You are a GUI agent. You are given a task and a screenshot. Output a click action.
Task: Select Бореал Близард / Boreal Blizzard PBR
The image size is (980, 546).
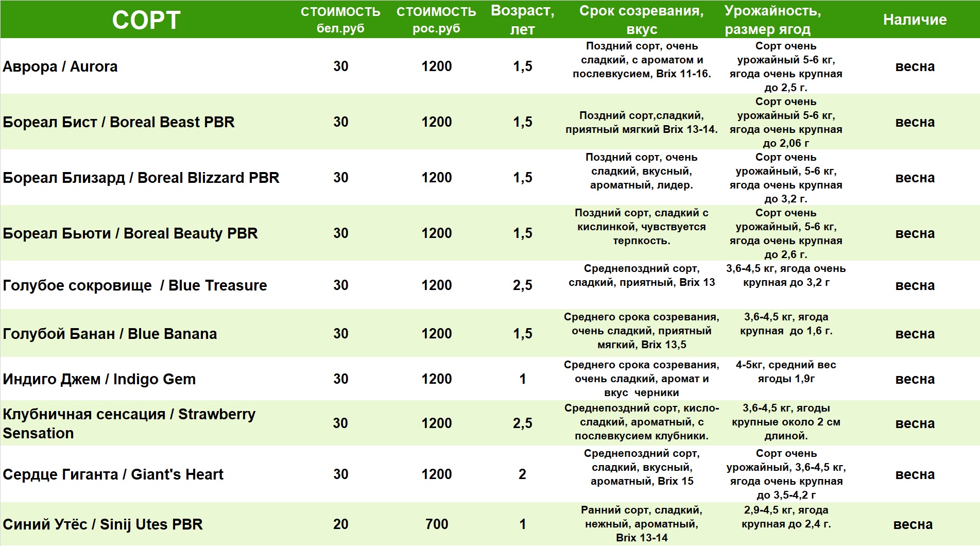point(141,178)
